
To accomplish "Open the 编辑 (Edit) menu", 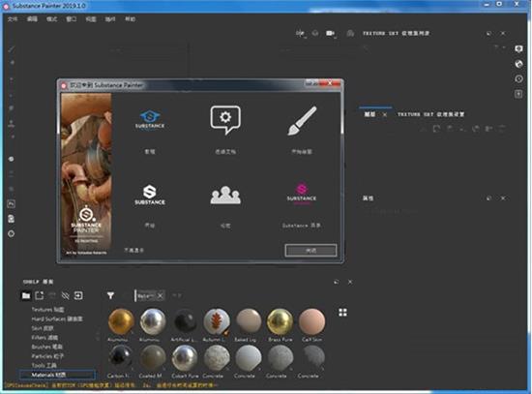I will point(32,19).
